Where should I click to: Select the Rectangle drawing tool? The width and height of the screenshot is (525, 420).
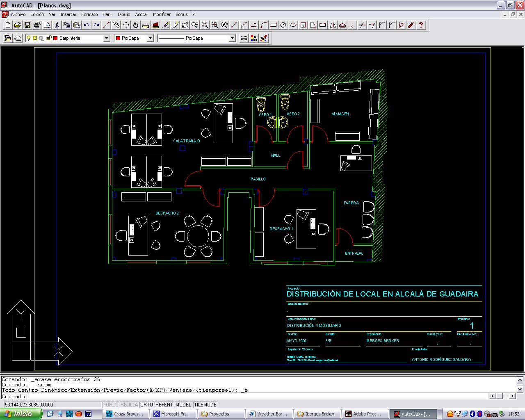pos(274,25)
